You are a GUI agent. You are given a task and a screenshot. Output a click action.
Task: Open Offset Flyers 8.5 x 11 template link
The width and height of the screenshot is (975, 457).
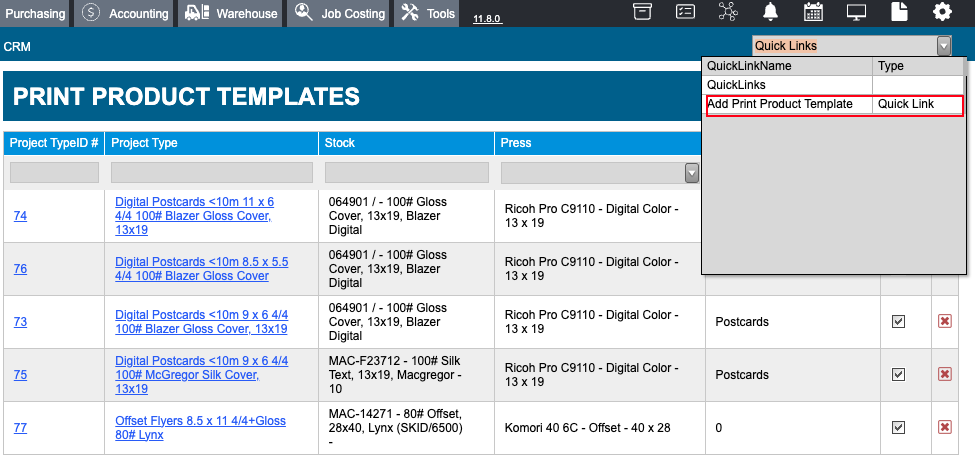(x=200, y=428)
